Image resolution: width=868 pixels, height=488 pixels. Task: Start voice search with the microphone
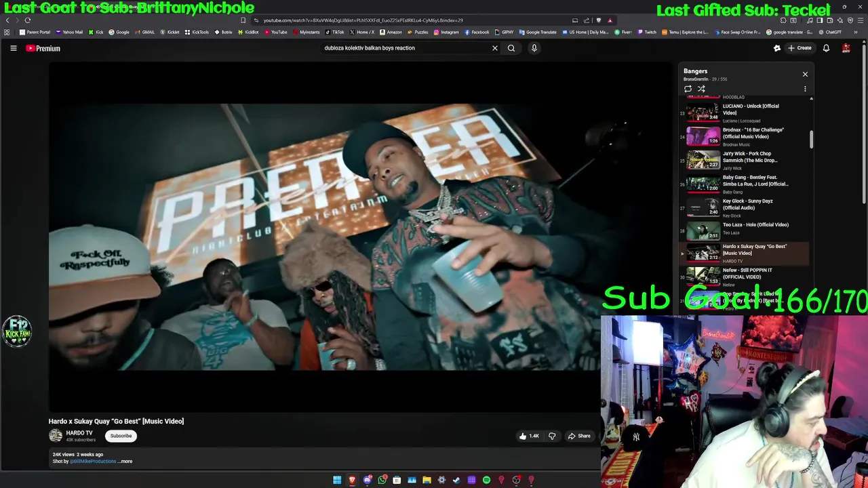(x=534, y=48)
